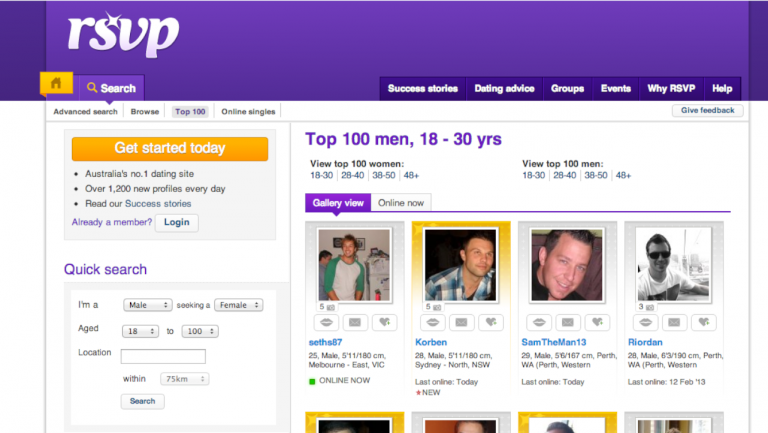View top 100 men aged 28-40
Viewport: 768px width, 433px height.
point(565,175)
